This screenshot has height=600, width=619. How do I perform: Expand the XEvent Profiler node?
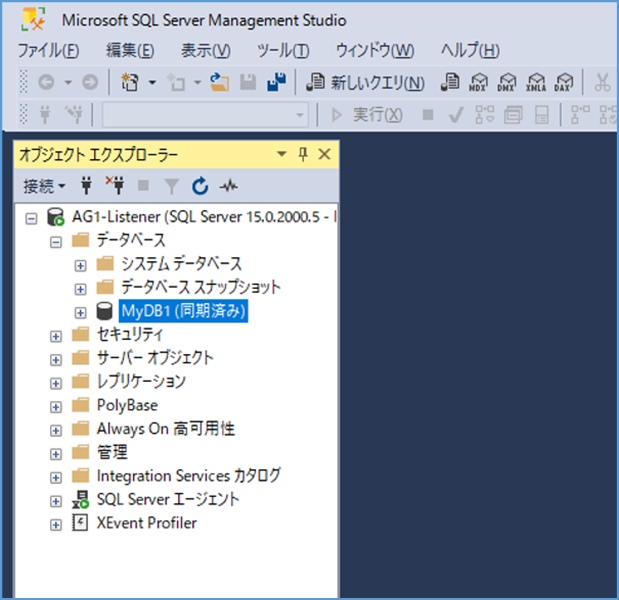tap(56, 525)
